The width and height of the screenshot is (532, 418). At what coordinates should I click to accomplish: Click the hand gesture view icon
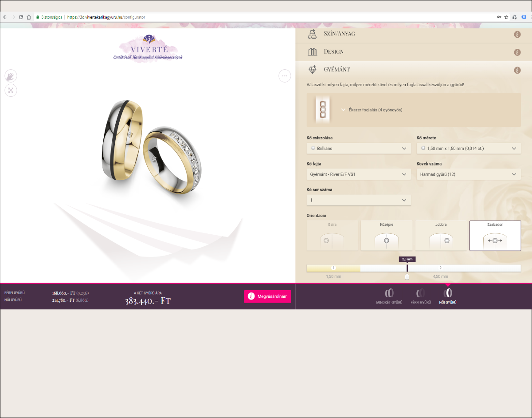11,76
